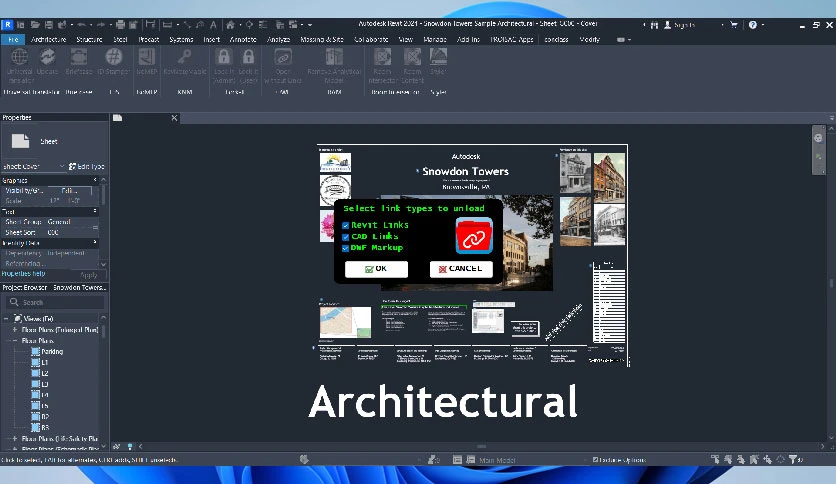Click the key-shaped icon in the KNM panel
The width and height of the screenshot is (836, 484).
(184, 57)
